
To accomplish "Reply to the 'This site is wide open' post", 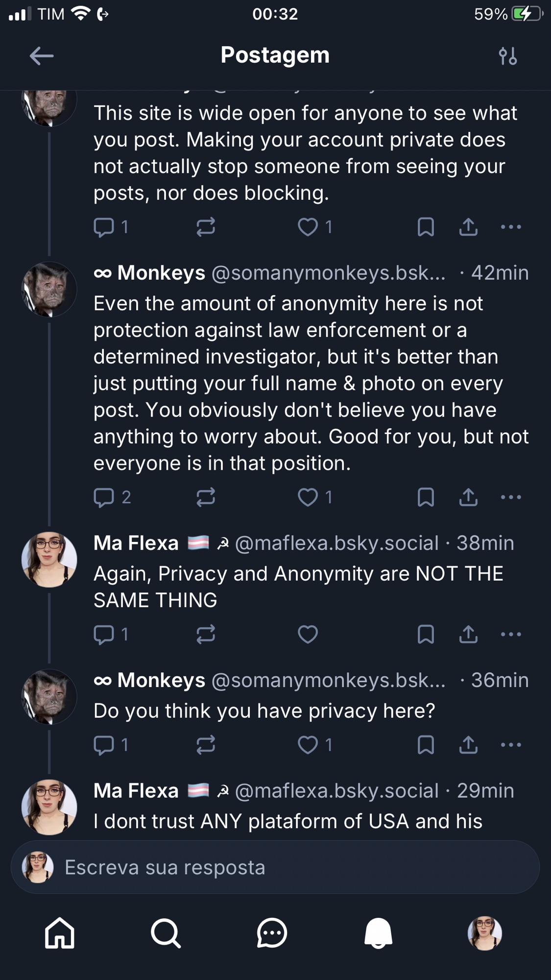I will [x=104, y=227].
